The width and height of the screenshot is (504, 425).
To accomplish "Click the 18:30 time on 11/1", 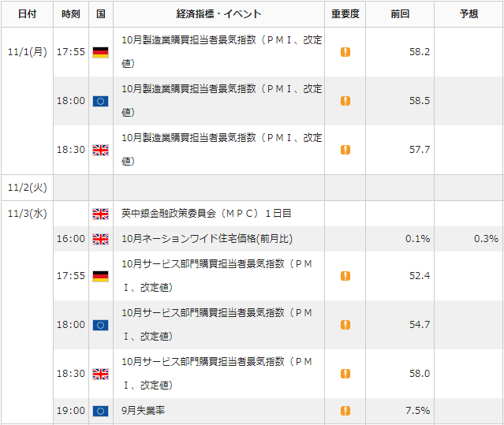I will (71, 150).
